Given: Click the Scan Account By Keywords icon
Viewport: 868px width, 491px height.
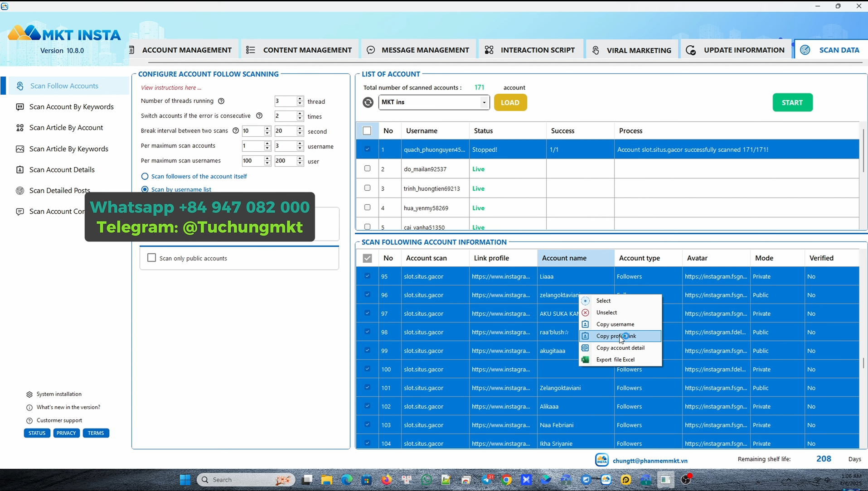Looking at the screenshot, I should [x=20, y=107].
